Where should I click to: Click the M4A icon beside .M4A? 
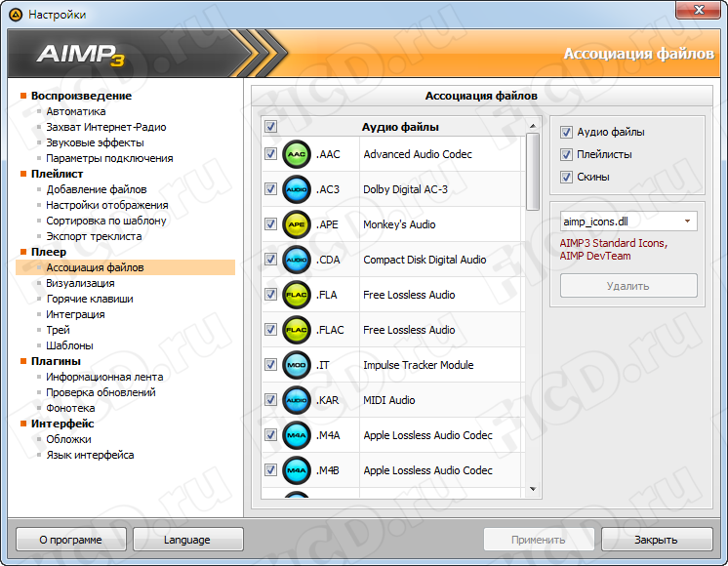click(x=297, y=435)
